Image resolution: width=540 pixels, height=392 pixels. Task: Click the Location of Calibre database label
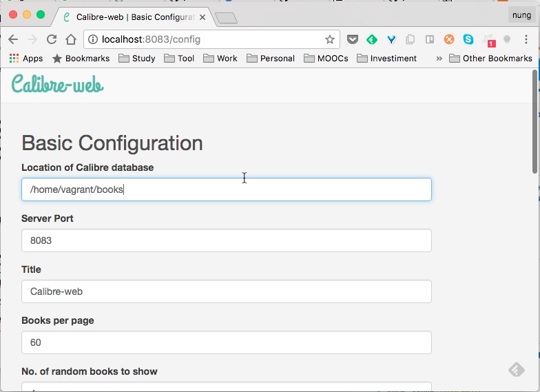tap(87, 167)
